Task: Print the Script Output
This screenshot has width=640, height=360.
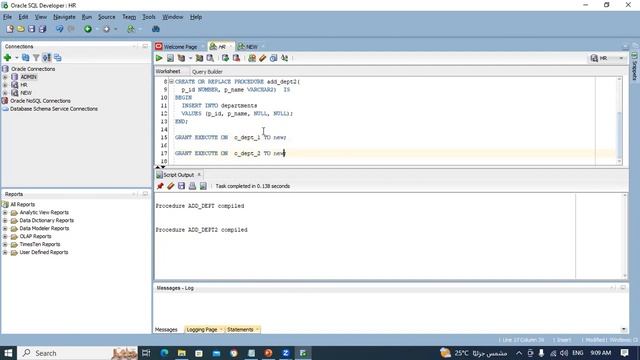Action: tap(192, 186)
